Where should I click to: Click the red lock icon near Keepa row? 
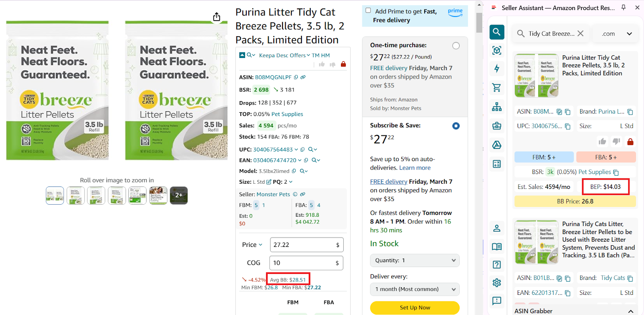[x=343, y=64]
